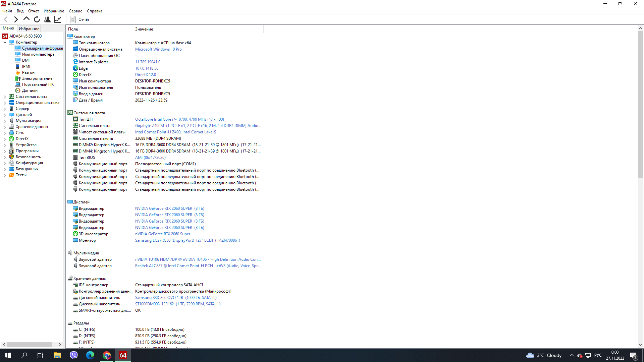Open the graph chart toolbar icon
Screen dimensions: 644x362
pos(58,19)
